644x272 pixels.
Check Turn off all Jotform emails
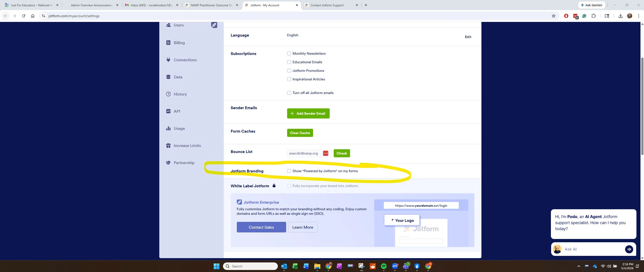coord(289,93)
